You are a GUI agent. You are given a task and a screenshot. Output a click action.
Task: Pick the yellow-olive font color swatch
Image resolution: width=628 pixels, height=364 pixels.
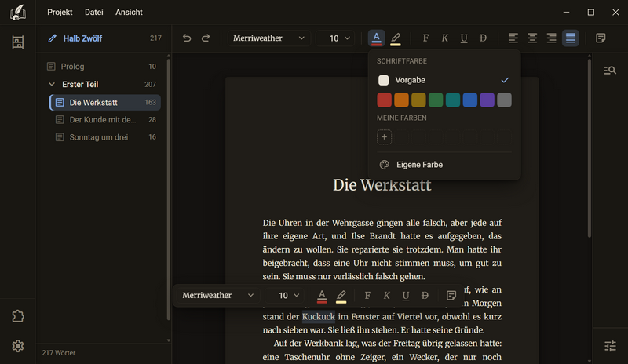[418, 100]
